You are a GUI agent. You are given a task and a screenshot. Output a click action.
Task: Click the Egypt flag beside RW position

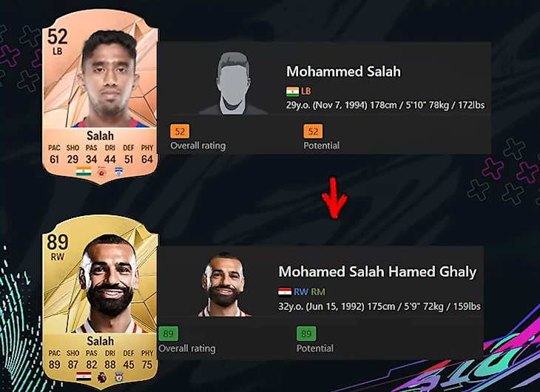[285, 292]
